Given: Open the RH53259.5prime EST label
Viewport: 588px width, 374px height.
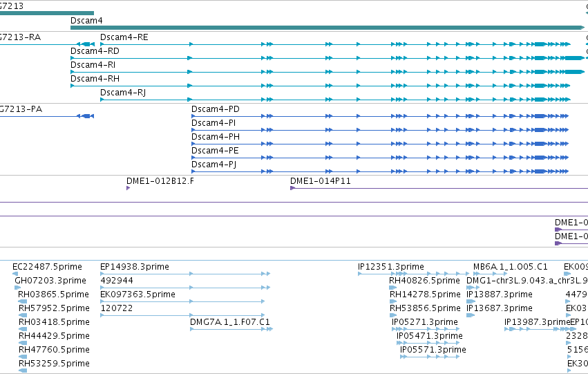Looking at the screenshot, I should click(55, 364).
